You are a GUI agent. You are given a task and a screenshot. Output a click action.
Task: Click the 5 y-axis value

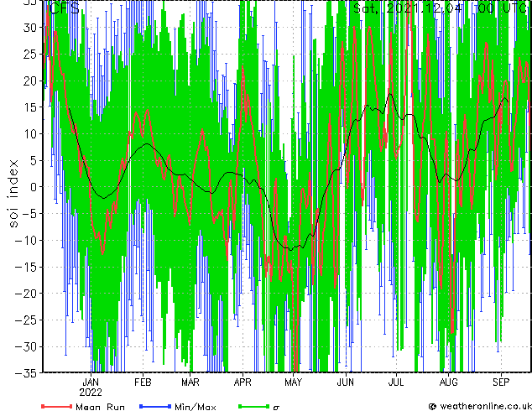pyautogui.click(x=33, y=160)
